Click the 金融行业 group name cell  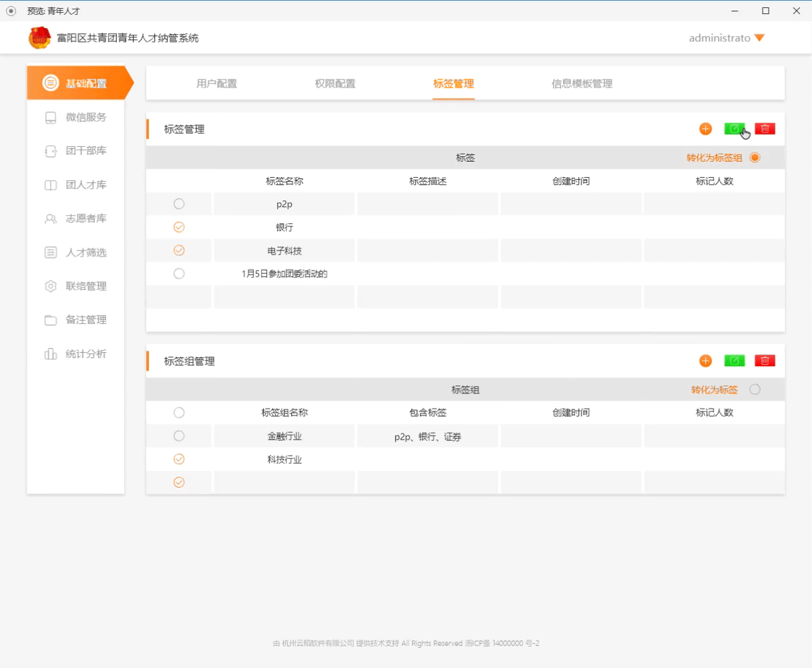point(284,436)
